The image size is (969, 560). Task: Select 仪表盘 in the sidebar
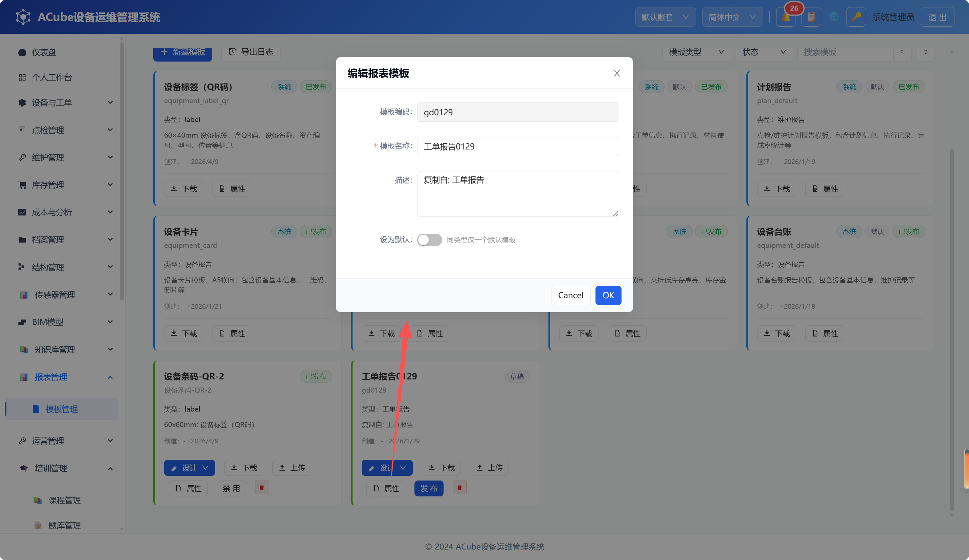coord(43,52)
